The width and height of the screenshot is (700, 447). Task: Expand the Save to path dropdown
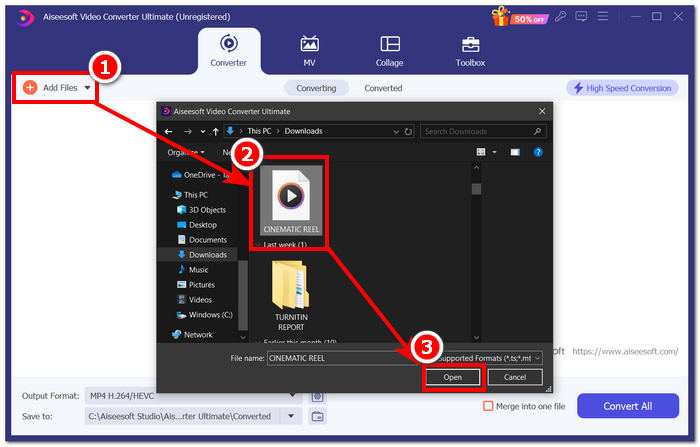[x=291, y=416]
